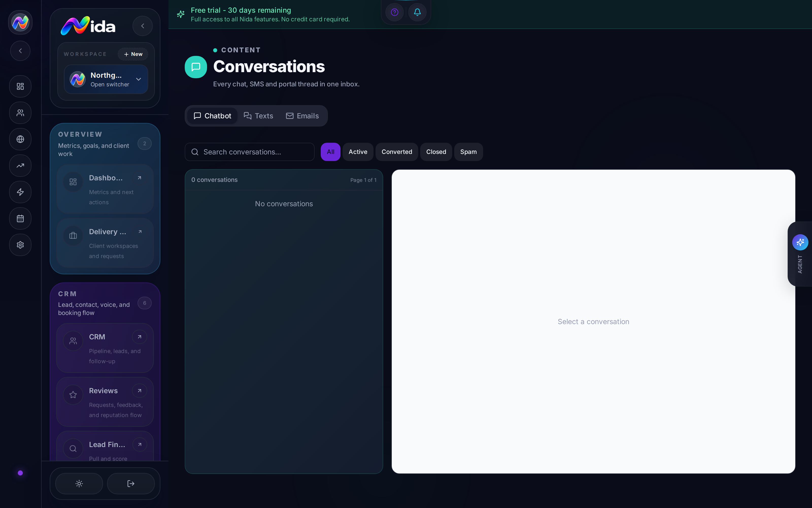
Task: Open the Northg... workspace switcher dropdown
Action: (x=106, y=79)
